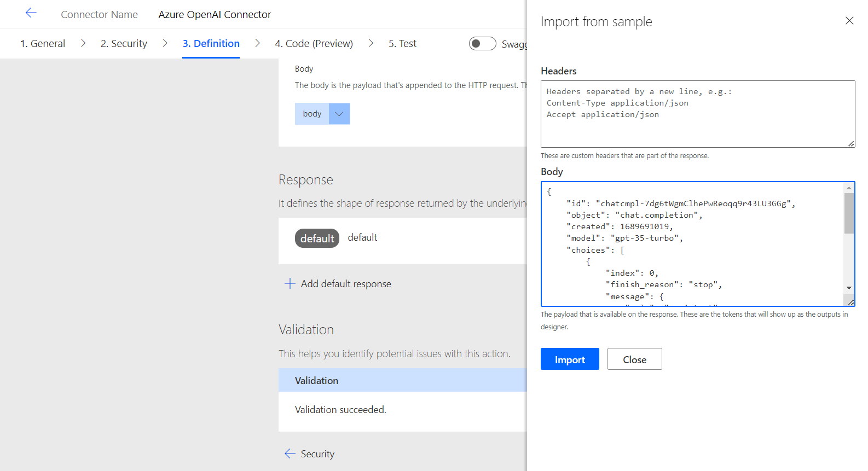Click the left arrow icon next to Security
Screen dimensions: 868x471
(x=290, y=453)
